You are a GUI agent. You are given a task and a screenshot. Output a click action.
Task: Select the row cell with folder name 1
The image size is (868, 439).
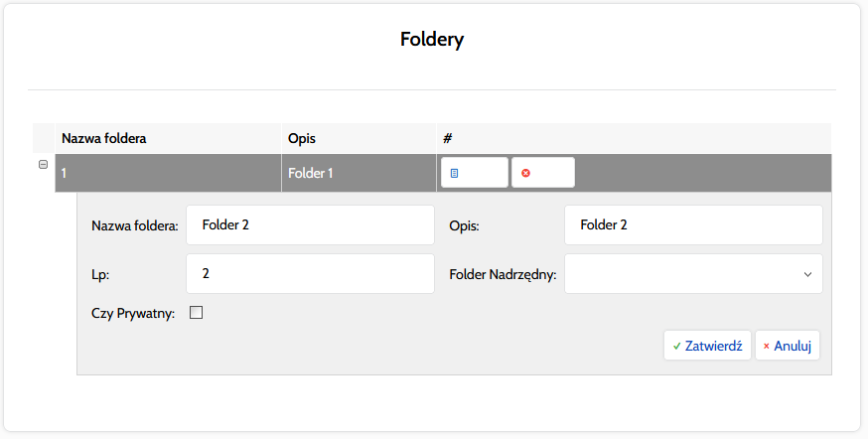click(x=167, y=173)
